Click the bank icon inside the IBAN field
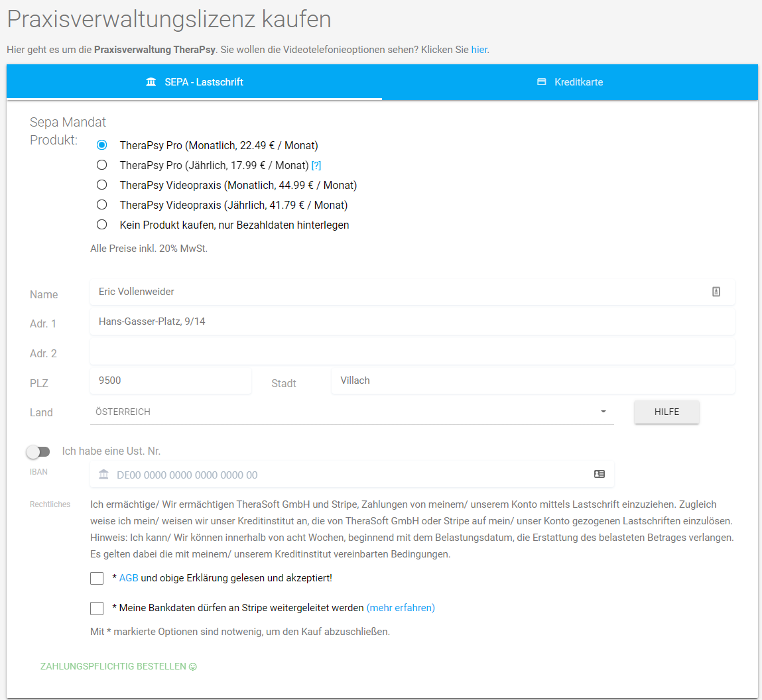Viewport: 762px width, 700px height. [103, 475]
